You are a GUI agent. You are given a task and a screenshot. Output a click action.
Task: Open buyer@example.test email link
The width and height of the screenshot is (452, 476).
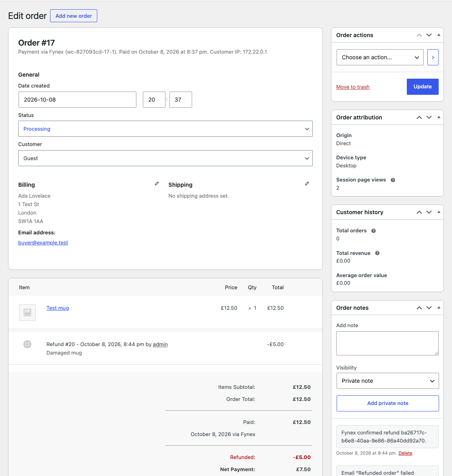coord(43,242)
